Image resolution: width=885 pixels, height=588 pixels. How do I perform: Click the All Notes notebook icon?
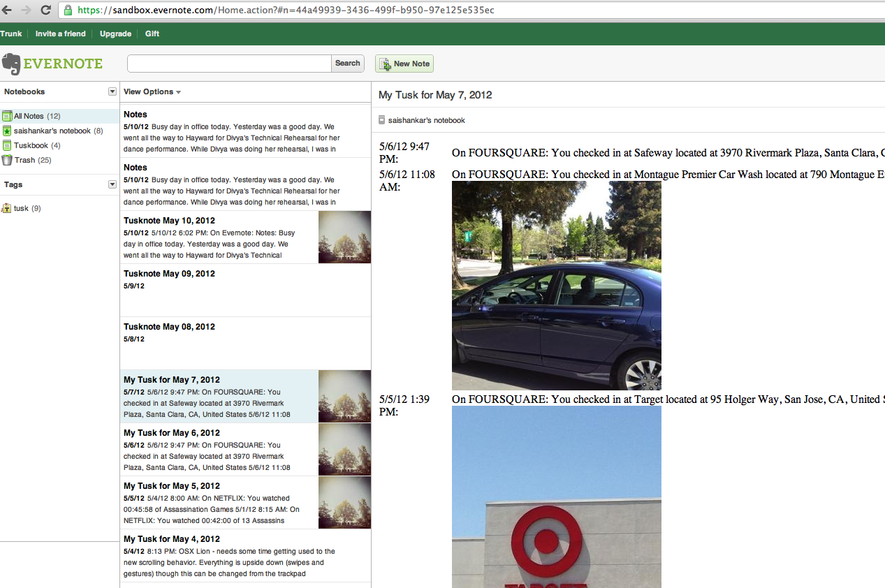coord(7,116)
